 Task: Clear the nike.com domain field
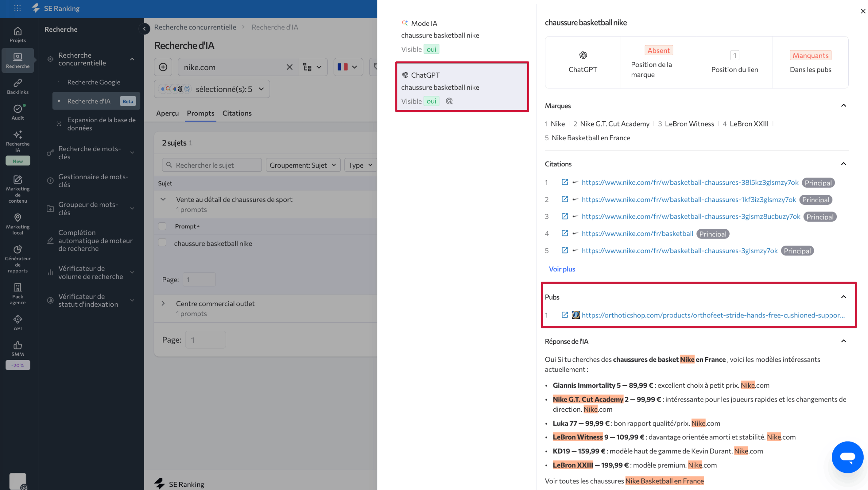click(289, 67)
